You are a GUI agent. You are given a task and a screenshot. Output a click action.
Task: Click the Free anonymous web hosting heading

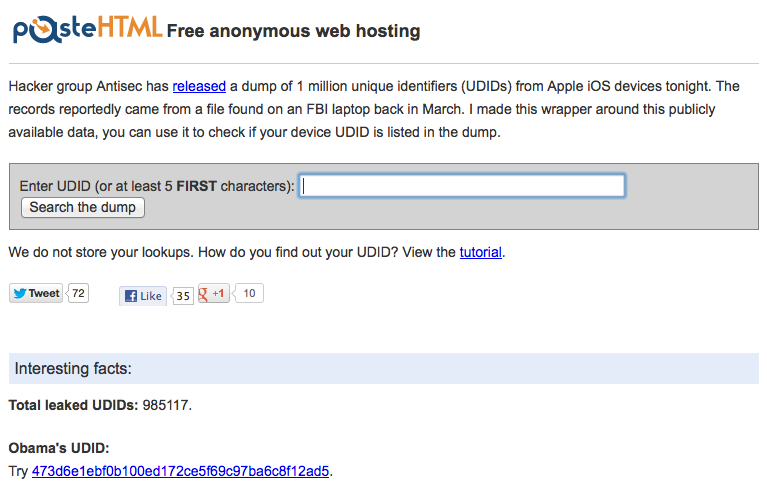tap(293, 31)
